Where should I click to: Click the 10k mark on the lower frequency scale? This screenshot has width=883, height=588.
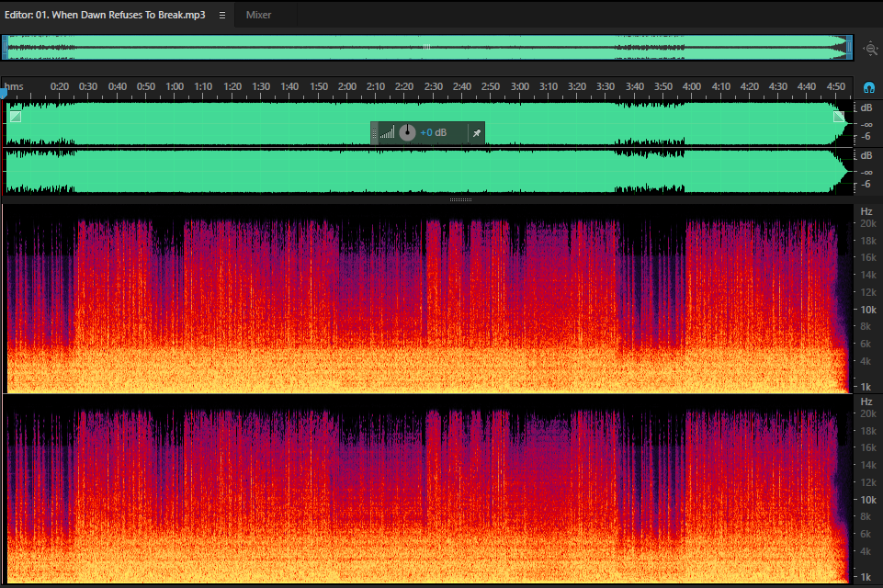[867, 500]
